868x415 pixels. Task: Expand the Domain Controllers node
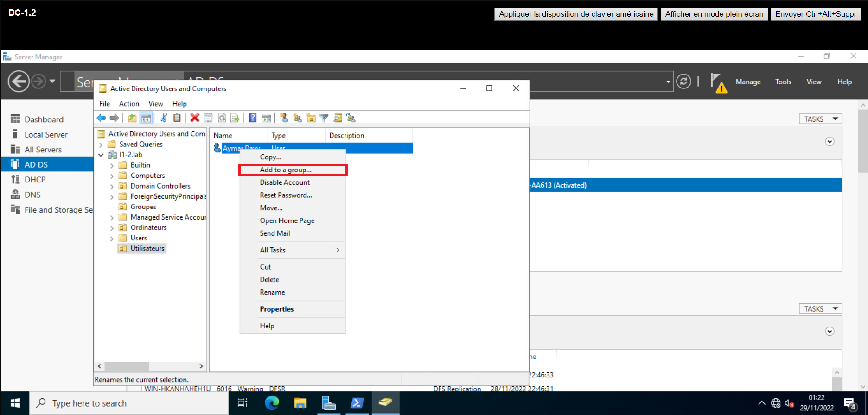click(x=112, y=186)
